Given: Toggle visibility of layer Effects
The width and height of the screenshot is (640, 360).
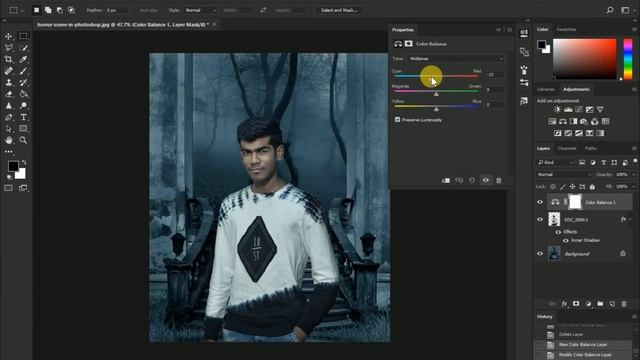Looking at the screenshot, I should 558,232.
